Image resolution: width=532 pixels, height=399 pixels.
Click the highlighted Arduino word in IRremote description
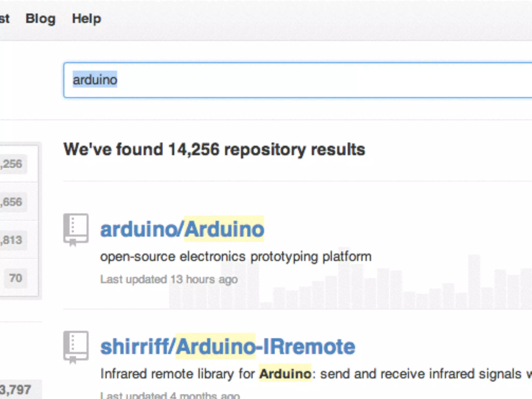285,374
